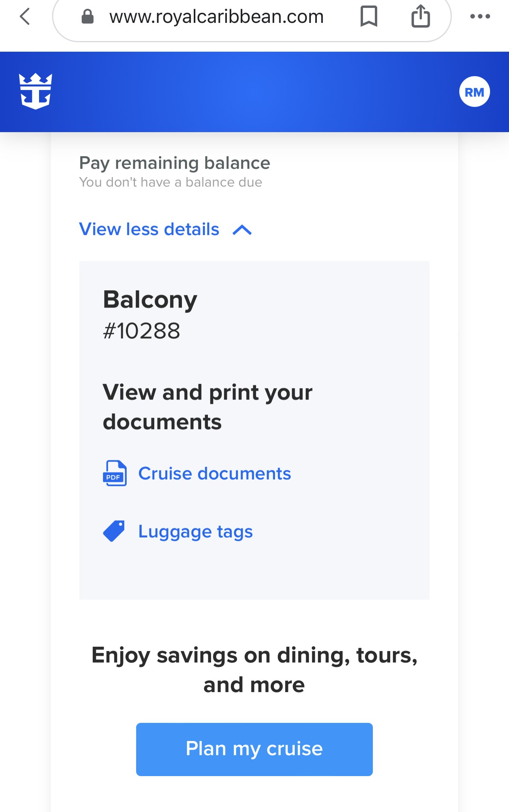509x812 pixels.
Task: Tap the Balcony stateroom heading
Action: (150, 300)
